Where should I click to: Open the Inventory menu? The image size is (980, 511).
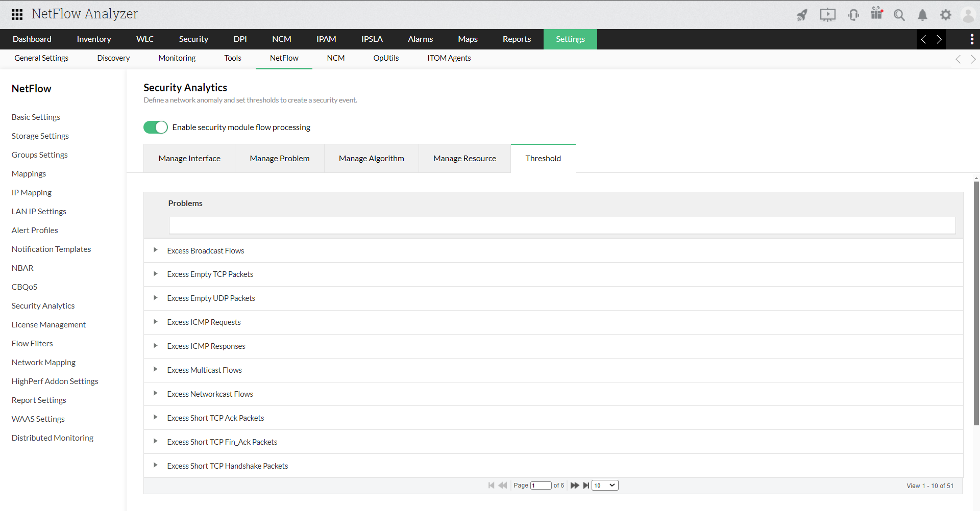tap(94, 39)
